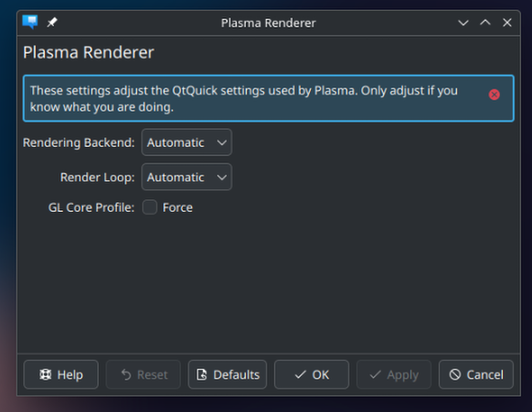Click the Rendering Backend dropdown arrow
The height and width of the screenshot is (412, 532).
[x=222, y=143]
